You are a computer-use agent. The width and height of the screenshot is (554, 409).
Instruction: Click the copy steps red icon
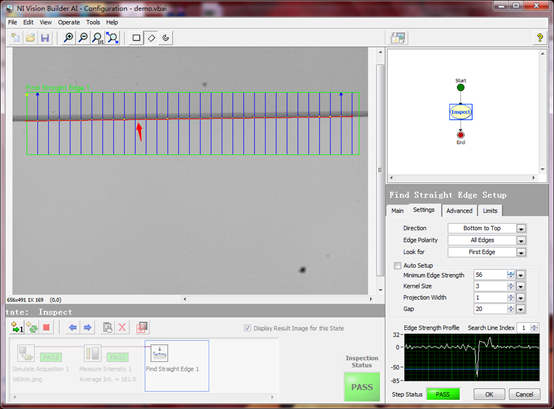[x=142, y=328]
